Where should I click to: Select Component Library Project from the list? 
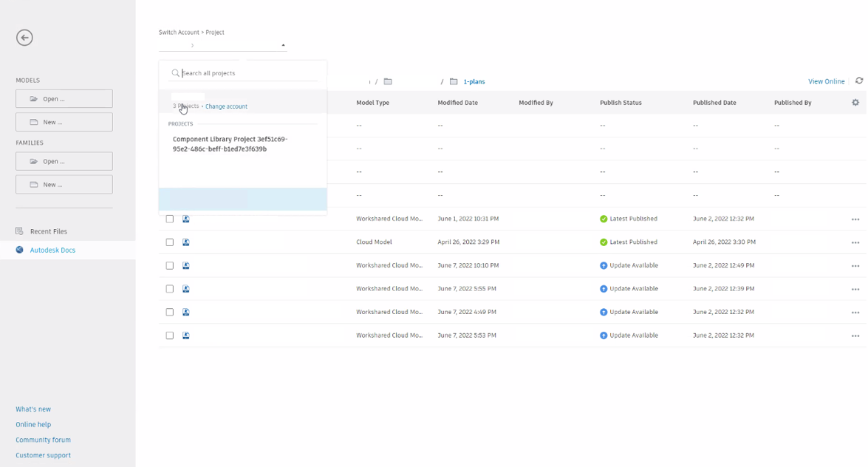230,144
